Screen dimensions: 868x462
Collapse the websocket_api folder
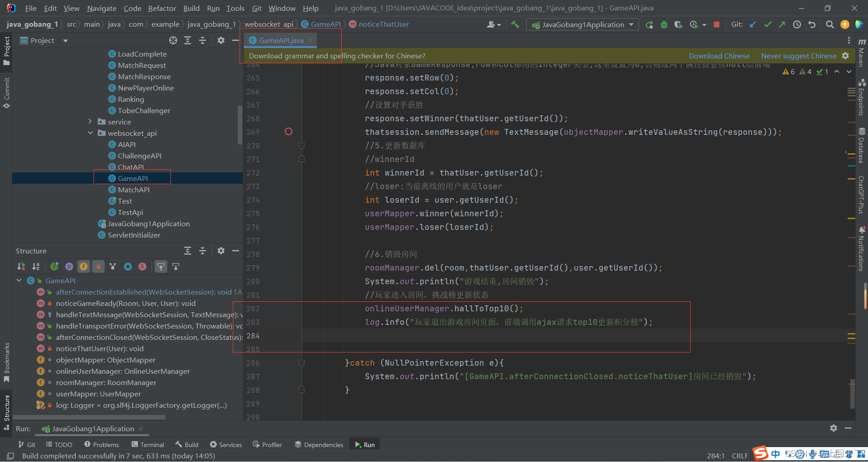[x=90, y=133]
